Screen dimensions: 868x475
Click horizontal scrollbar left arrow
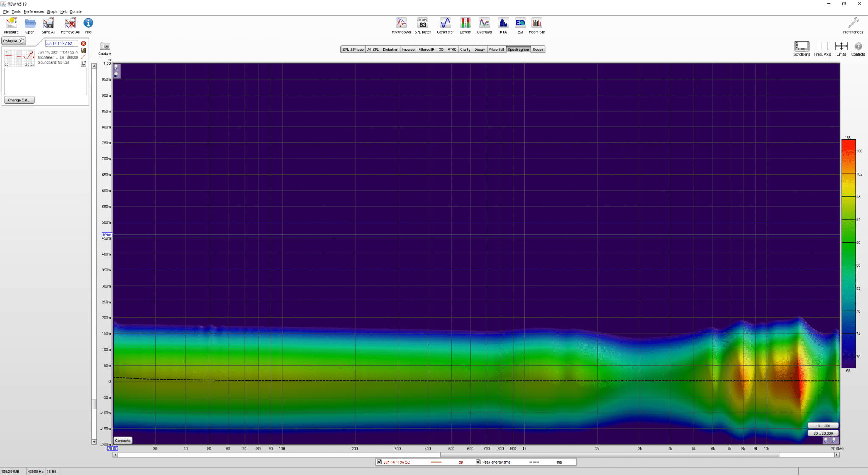(115, 455)
